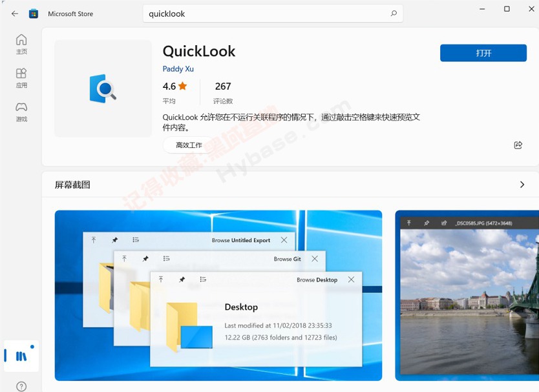Image resolution: width=539 pixels, height=392 pixels.
Task: Close the Microsoft Store window
Action: [531, 9]
